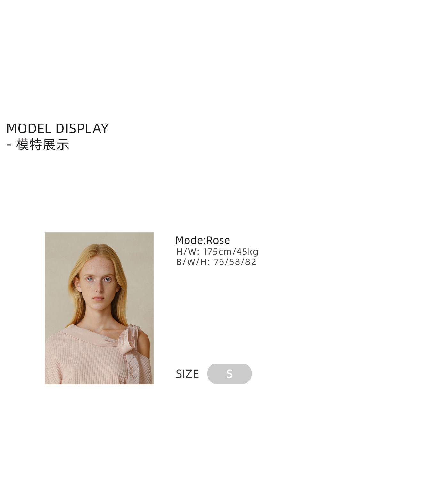Screen dimensions: 448x480
Task: Click the H/W: 175cm/45kg line
Action: point(217,252)
